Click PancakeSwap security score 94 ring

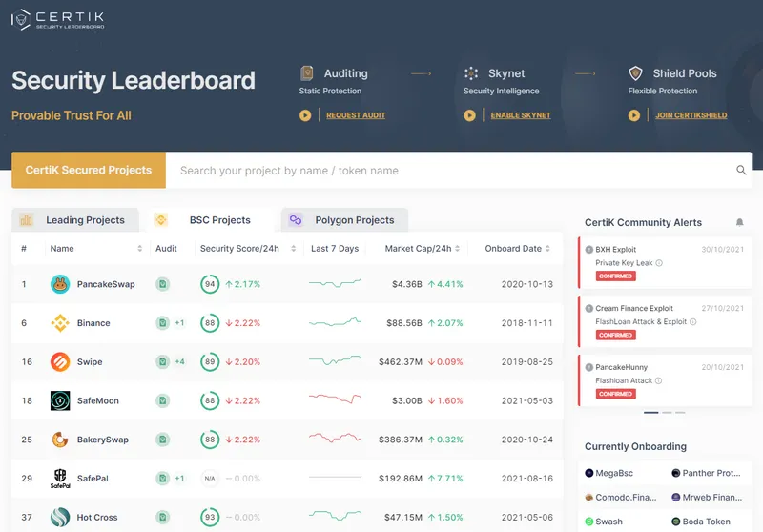pos(210,284)
